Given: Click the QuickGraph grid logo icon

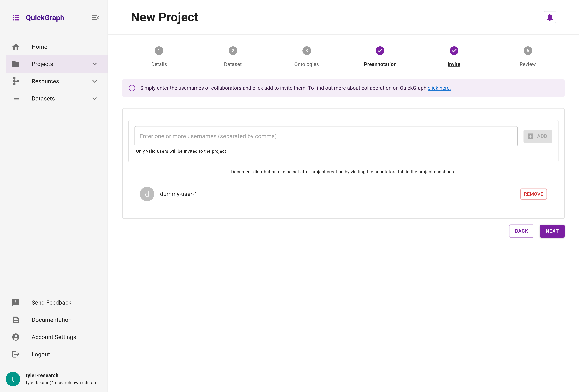Looking at the screenshot, I should 16,17.
